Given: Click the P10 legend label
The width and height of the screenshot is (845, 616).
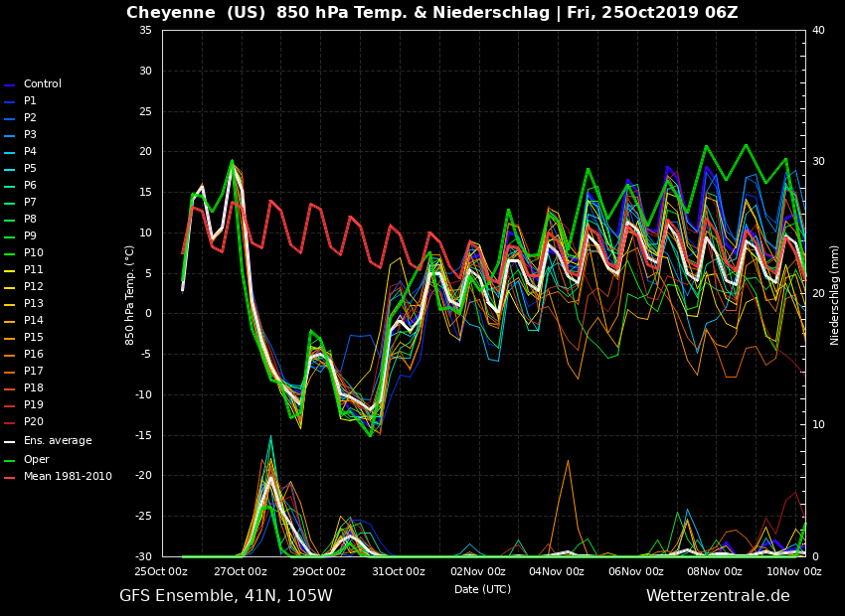Looking at the screenshot, I should pos(34,252).
